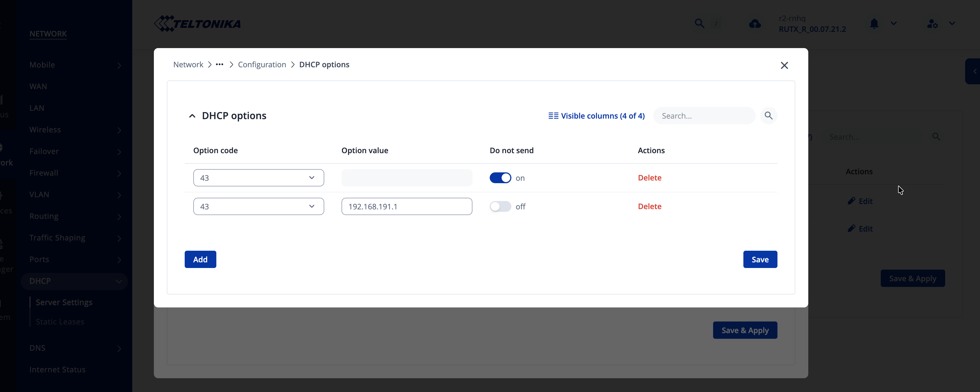Image resolution: width=980 pixels, height=392 pixels.
Task: Click the header search magnifier icon
Action: point(699,24)
